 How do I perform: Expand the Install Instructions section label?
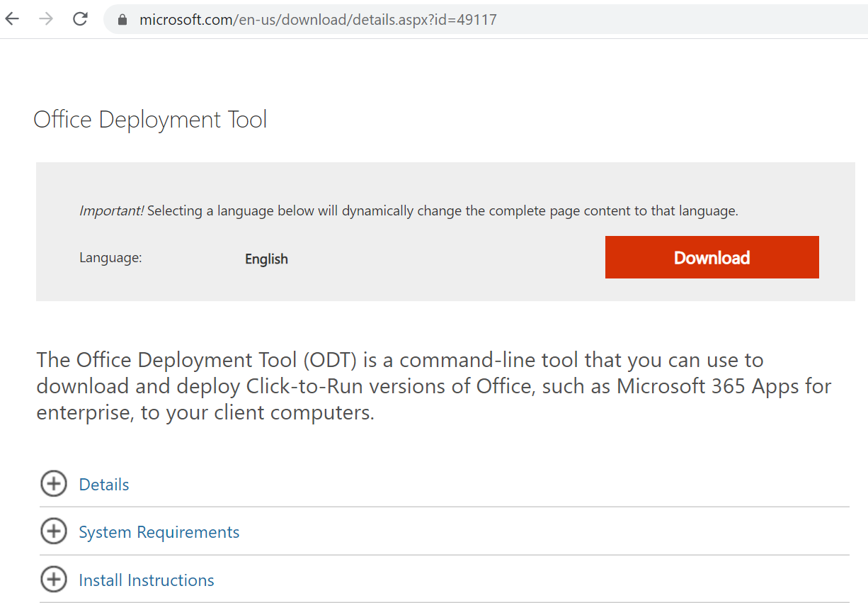pyautogui.click(x=147, y=580)
